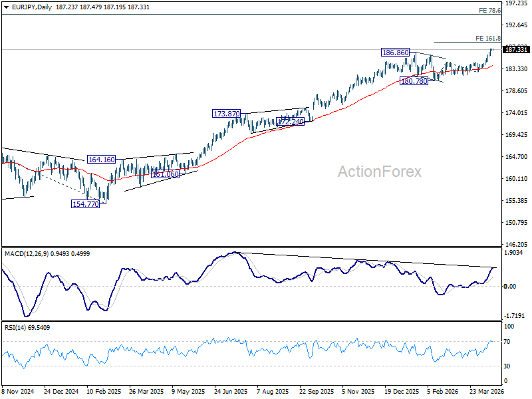Select the 154.770 low price label
The width and height of the screenshot is (532, 399).
pos(86,204)
